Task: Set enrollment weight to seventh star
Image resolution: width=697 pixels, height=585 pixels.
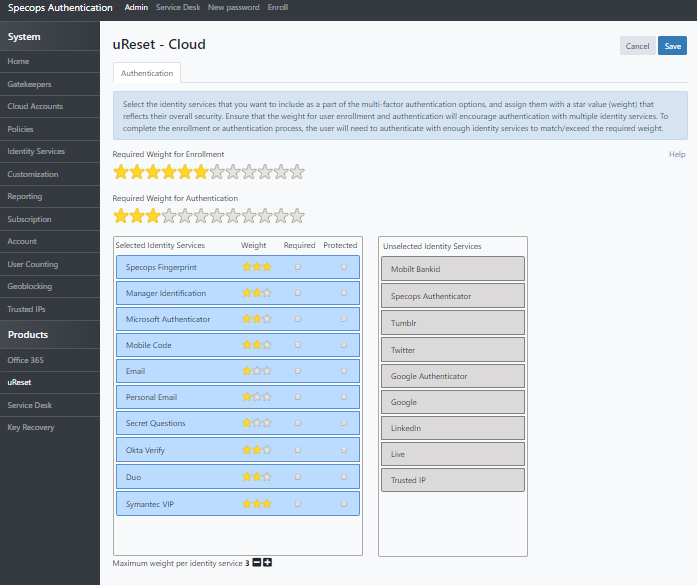Action: (x=217, y=172)
